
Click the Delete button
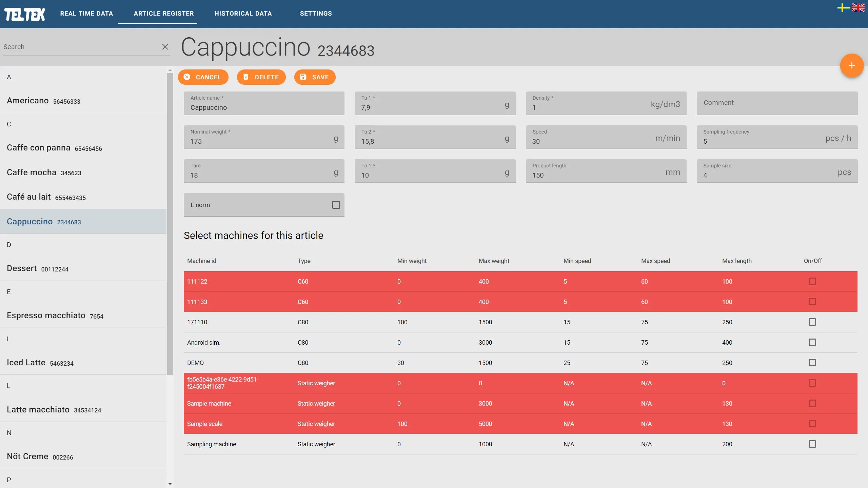(261, 77)
